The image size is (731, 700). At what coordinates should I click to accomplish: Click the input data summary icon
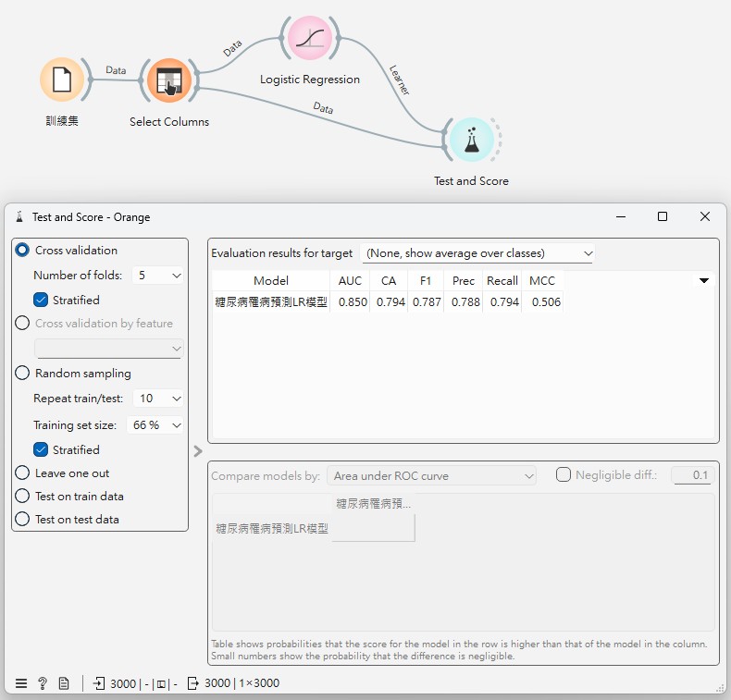pos(99,683)
